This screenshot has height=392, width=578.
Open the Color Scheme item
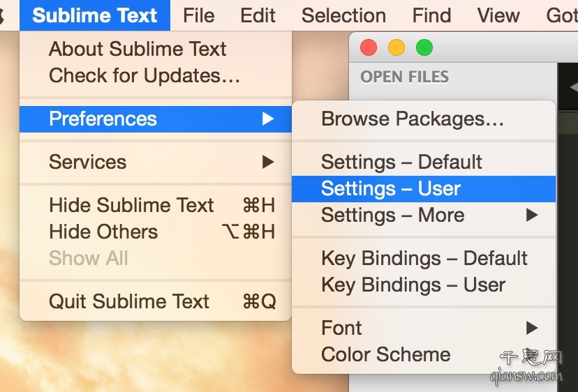(424, 354)
